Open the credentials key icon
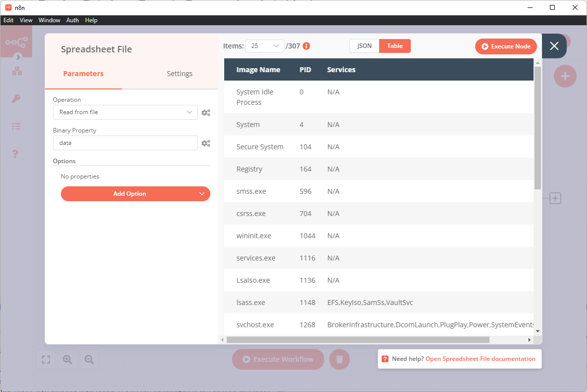 pos(16,99)
